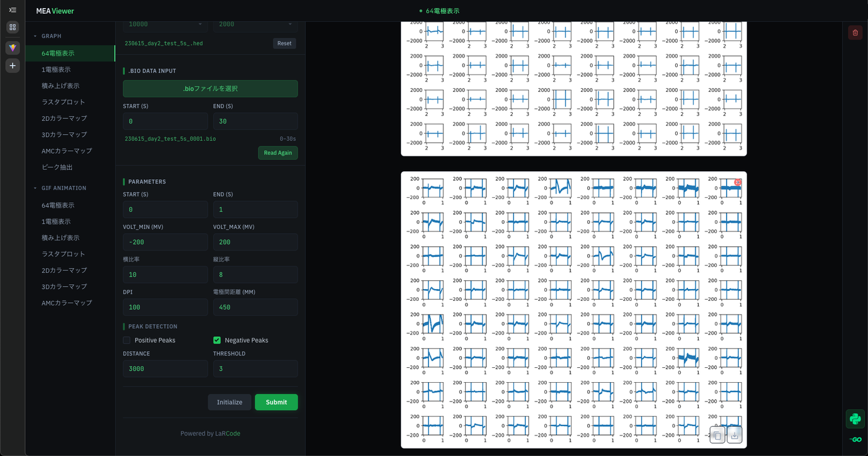The height and width of the screenshot is (456, 868).
Task: Open the 10000 dropdown
Action: [165, 24]
